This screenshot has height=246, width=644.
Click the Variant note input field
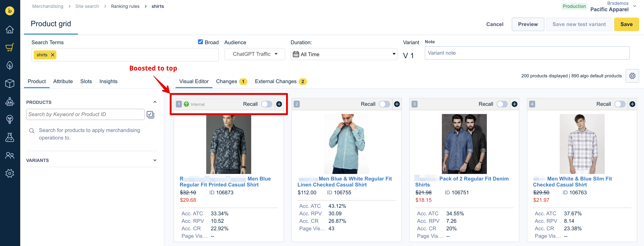[x=527, y=53]
